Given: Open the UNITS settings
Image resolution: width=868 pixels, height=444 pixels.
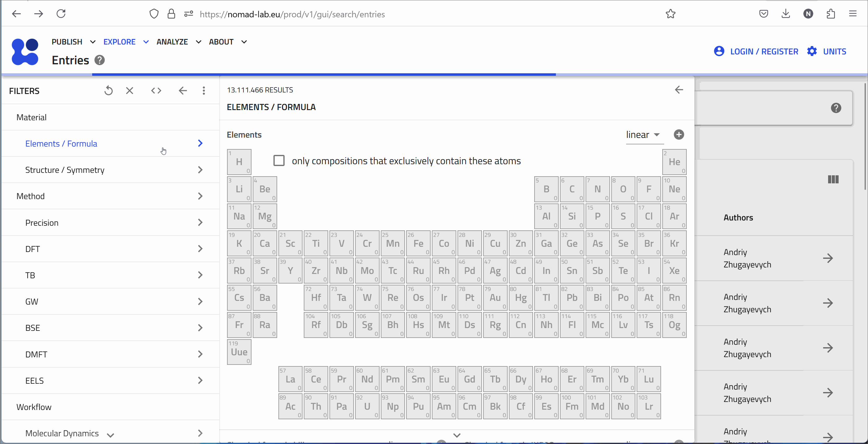Looking at the screenshot, I should pyautogui.click(x=835, y=51).
